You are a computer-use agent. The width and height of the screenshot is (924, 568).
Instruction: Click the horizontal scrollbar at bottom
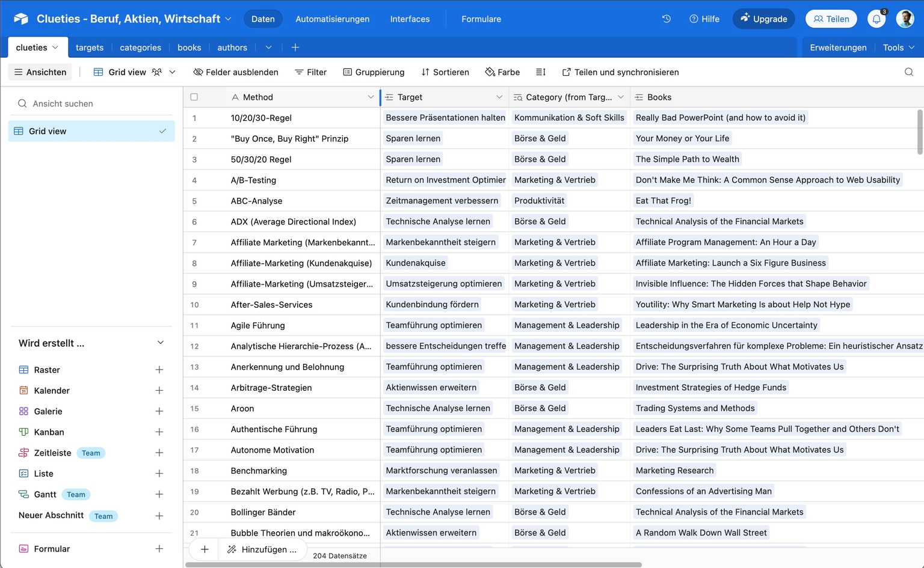413,564
